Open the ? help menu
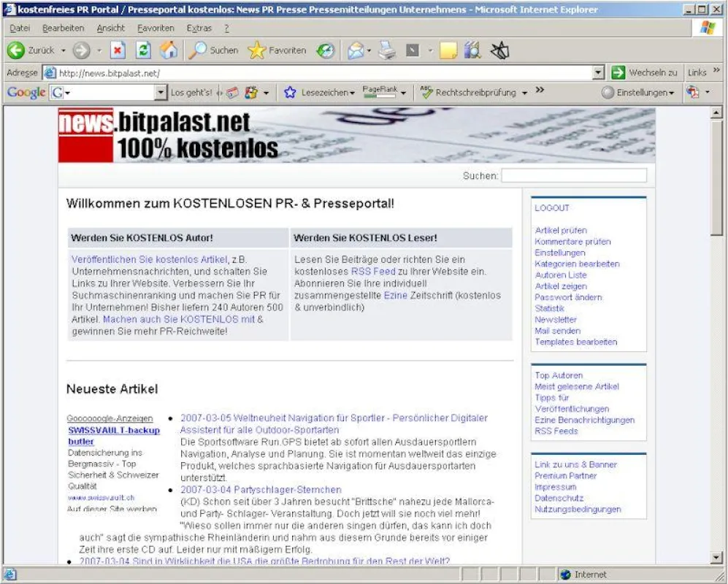The height and width of the screenshot is (584, 728). 226,28
